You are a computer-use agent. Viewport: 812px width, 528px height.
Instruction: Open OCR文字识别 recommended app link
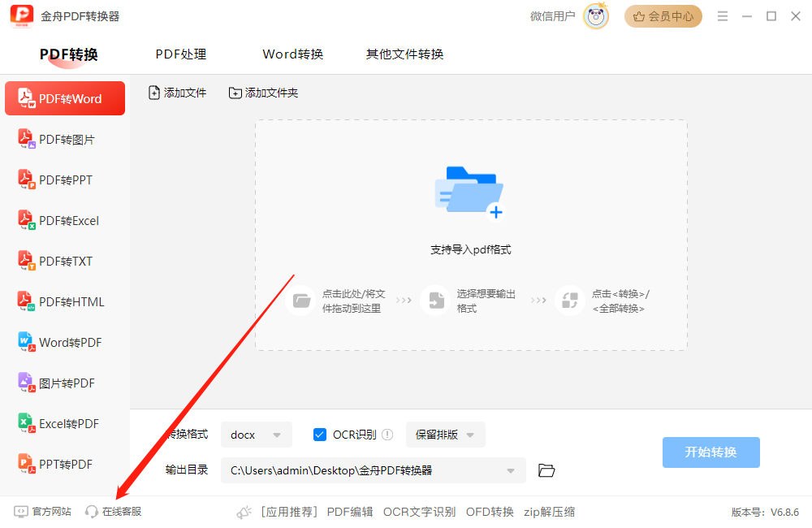pyautogui.click(x=419, y=512)
